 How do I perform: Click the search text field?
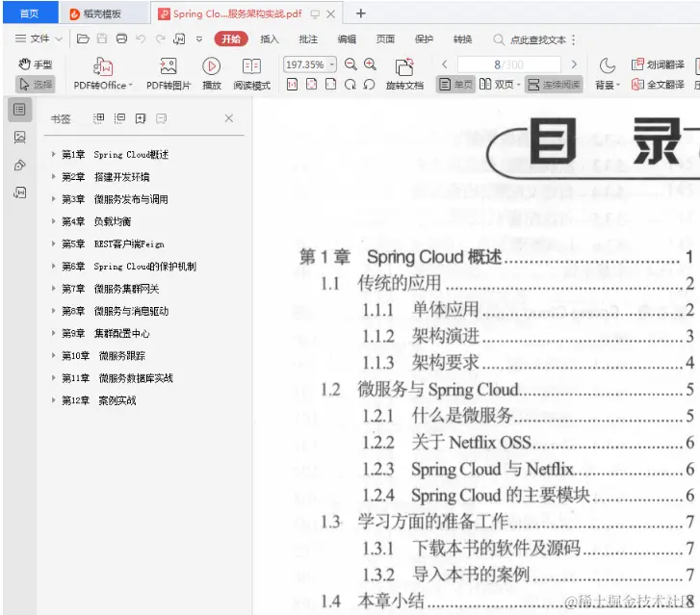click(x=538, y=39)
